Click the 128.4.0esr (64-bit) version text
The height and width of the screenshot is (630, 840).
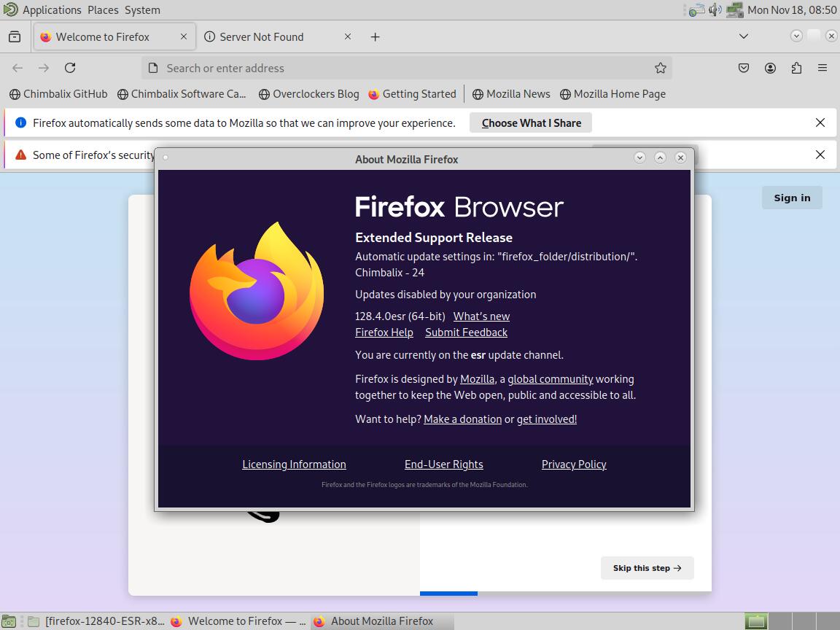coord(400,316)
